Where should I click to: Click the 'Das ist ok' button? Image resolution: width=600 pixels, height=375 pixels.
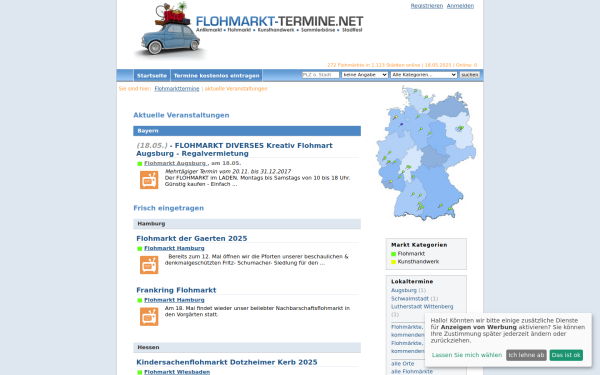[x=566, y=355]
